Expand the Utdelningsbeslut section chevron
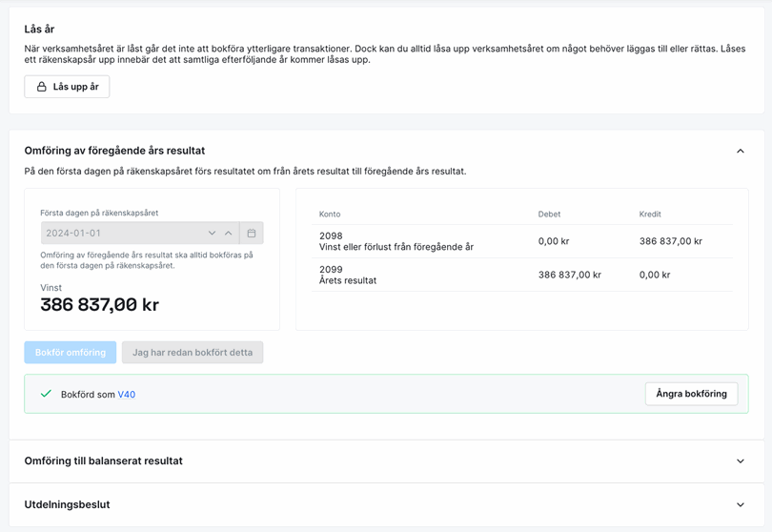 741,505
